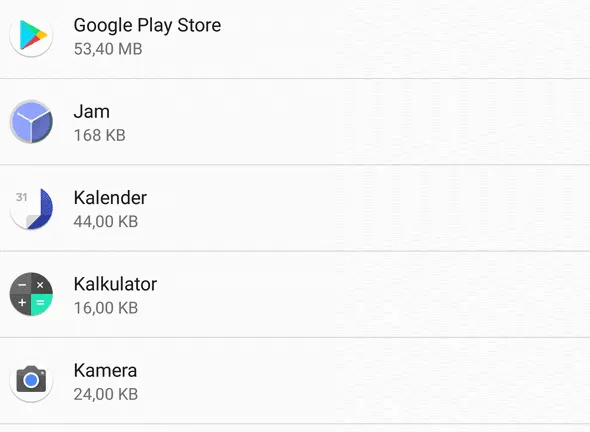590x432 pixels.
Task: Tap the Kamera app icon
Action: pos(31,380)
